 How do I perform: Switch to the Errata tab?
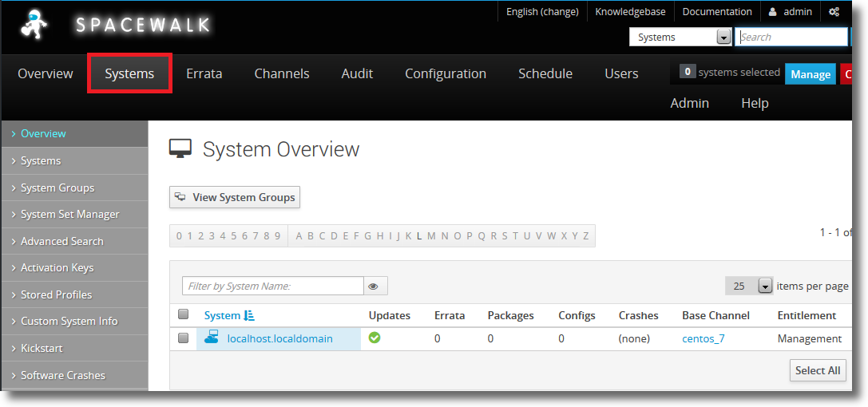(204, 73)
